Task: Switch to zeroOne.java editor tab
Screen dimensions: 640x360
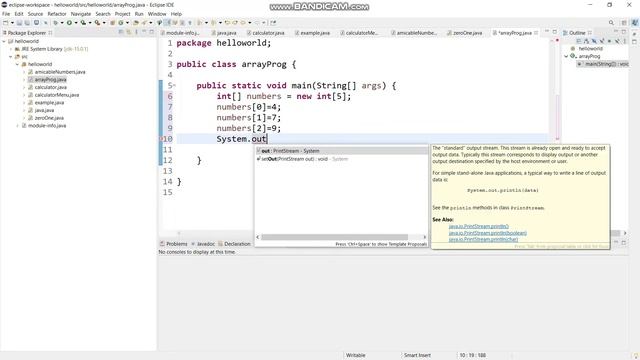Action: (464, 33)
